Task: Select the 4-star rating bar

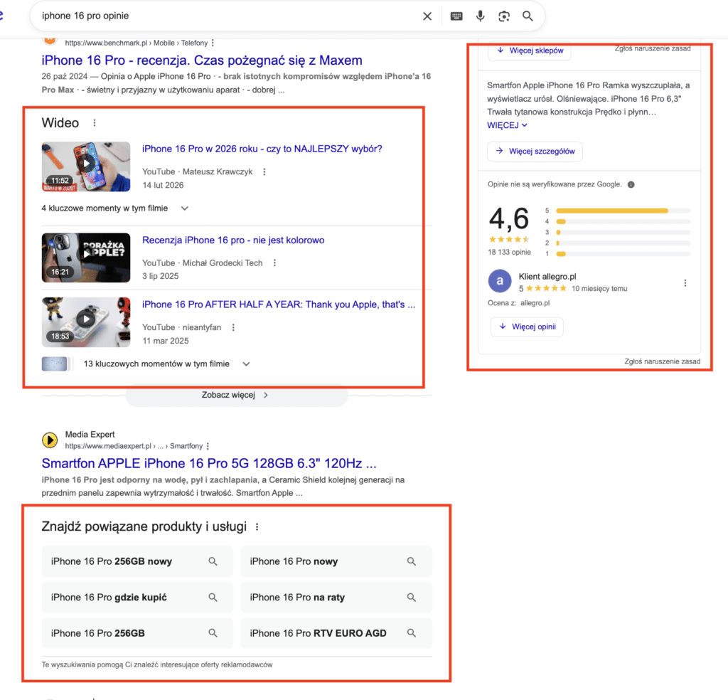Action: coord(623,221)
